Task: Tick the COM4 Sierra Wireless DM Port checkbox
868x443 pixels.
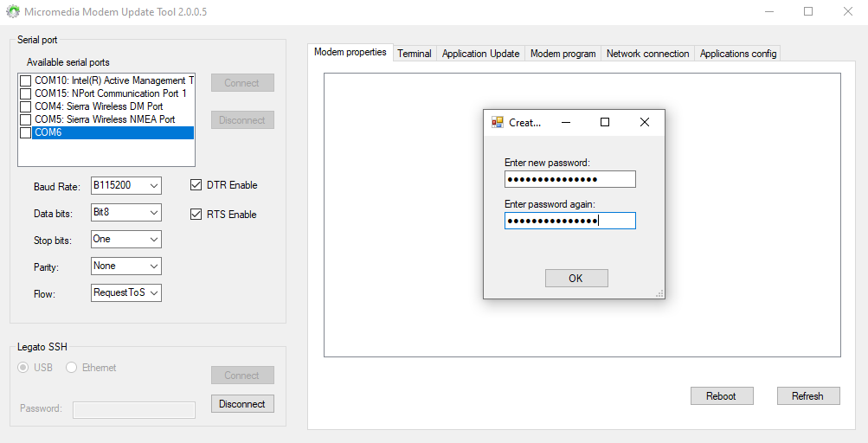Action: tap(26, 106)
